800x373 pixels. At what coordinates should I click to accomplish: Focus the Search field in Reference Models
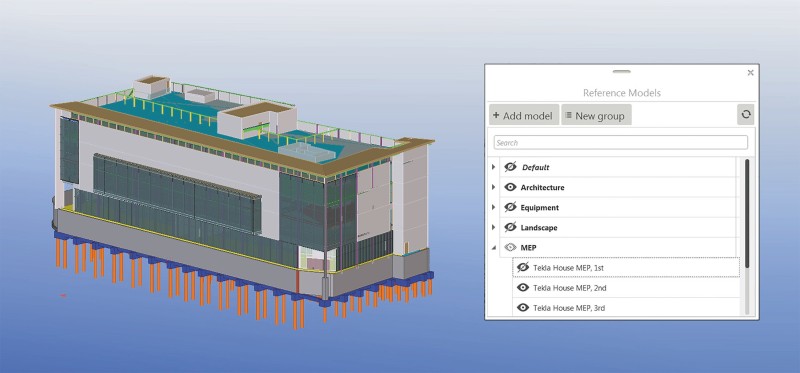(x=620, y=142)
